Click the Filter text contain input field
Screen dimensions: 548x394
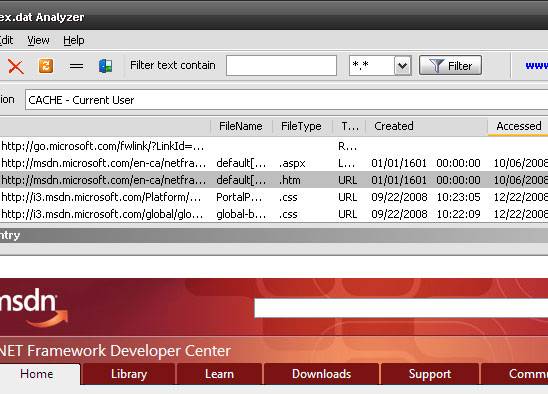[x=281, y=65]
